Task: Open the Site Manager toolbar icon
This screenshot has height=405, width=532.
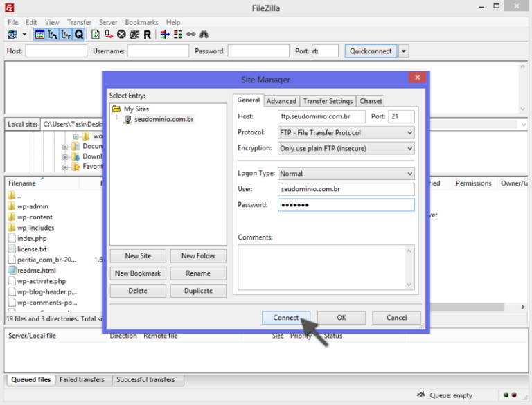Action: tap(12, 34)
